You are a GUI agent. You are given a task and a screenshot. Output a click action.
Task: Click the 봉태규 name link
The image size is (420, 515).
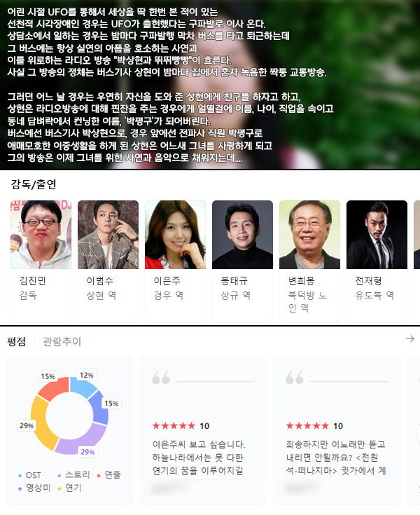234,281
